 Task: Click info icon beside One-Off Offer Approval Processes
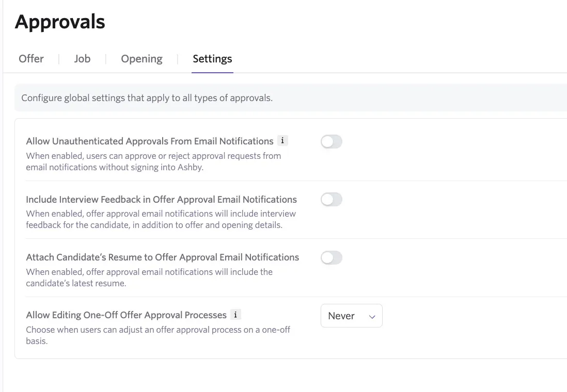coord(235,315)
